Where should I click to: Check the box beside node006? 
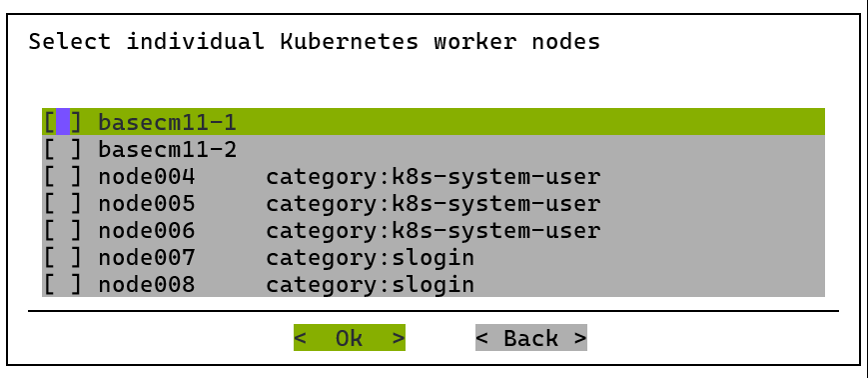pos(63,231)
